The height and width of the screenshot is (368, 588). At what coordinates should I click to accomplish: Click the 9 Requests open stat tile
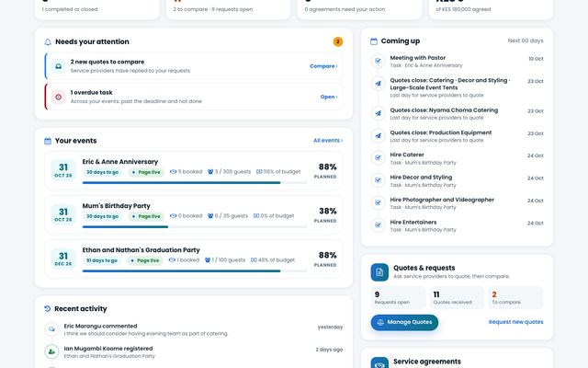coord(398,298)
